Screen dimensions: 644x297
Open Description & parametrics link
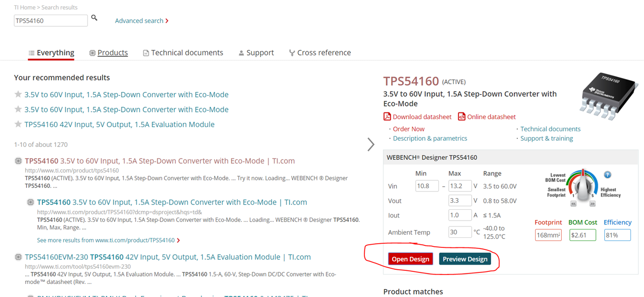click(x=430, y=139)
